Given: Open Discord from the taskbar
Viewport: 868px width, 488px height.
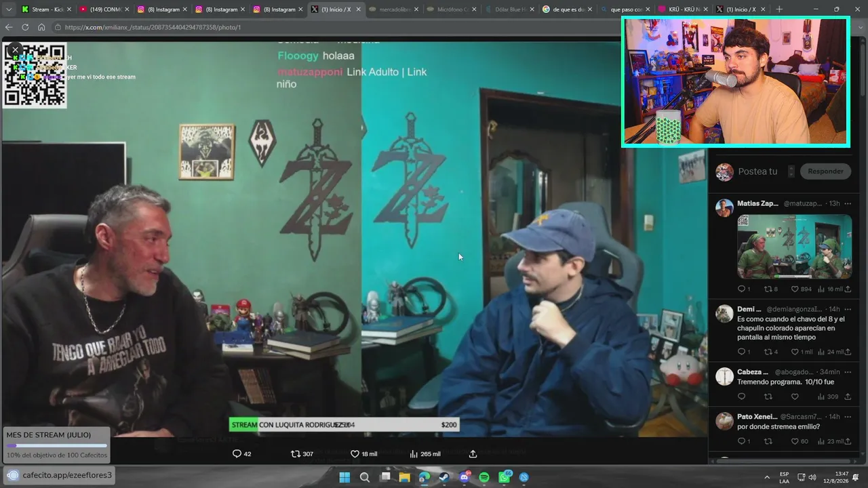Looking at the screenshot, I should [465, 477].
